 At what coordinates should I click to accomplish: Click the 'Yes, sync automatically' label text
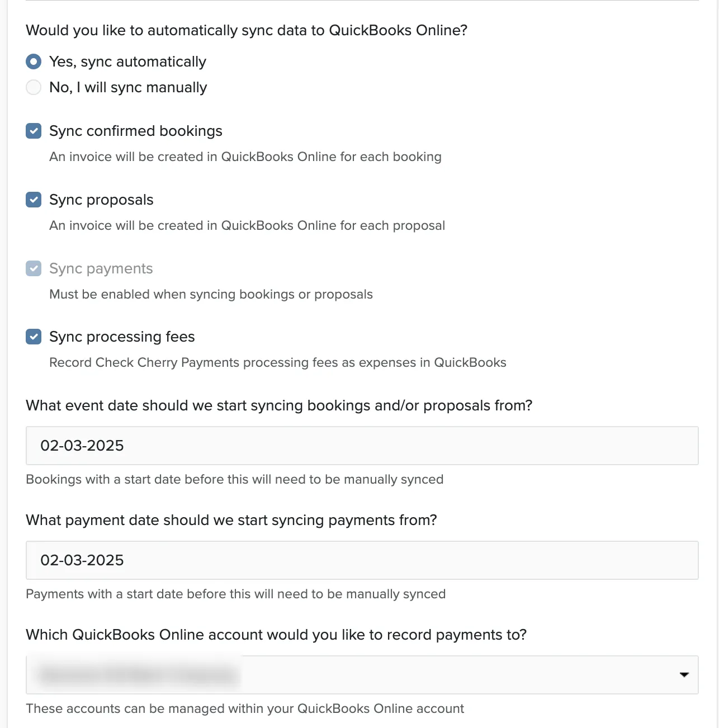tap(127, 62)
